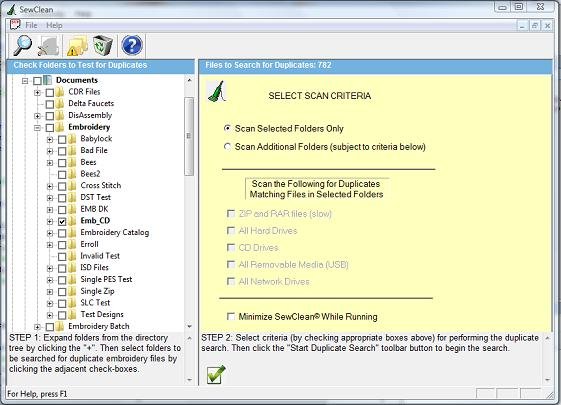The width and height of the screenshot is (561, 405).
Task: Click the Delta Faucets folder icon
Action: point(60,103)
